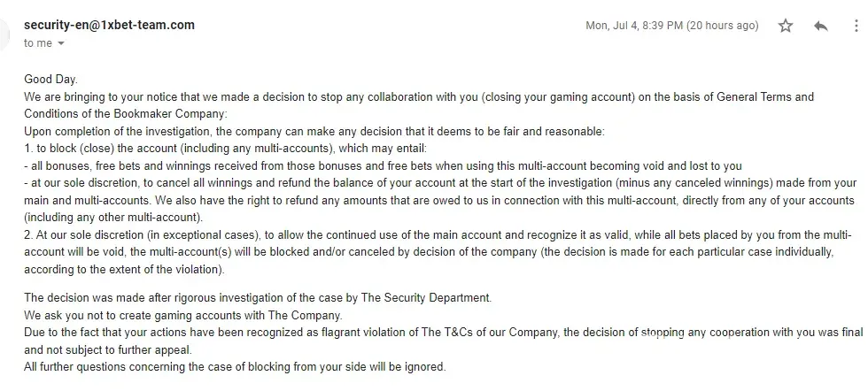Expand recipient details arrow next to "to me"
This screenshot has height=391, width=868.
(x=61, y=43)
